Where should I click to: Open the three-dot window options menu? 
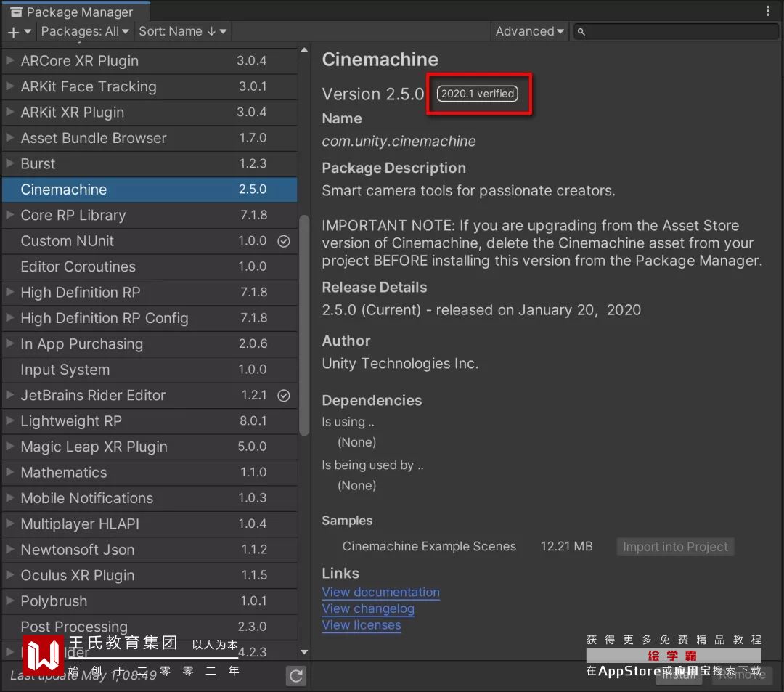tap(768, 11)
